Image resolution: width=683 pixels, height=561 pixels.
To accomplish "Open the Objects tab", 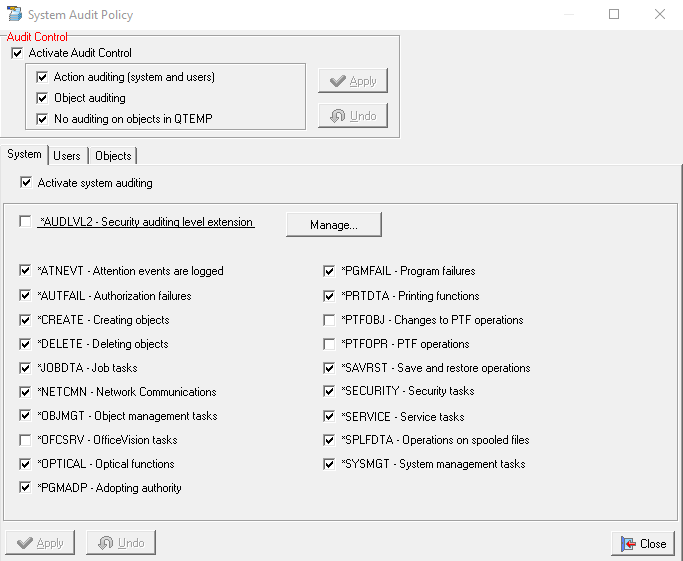I will 113,156.
